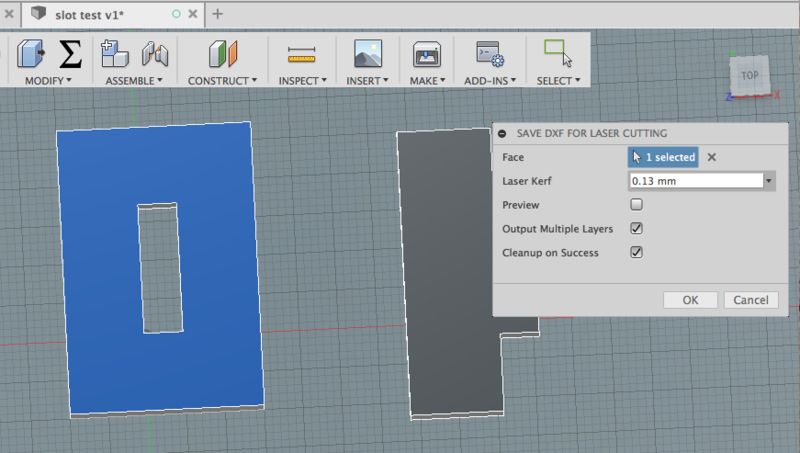800x453 pixels.
Task: Click the 'Cleanup on Success' label
Action: (550, 253)
